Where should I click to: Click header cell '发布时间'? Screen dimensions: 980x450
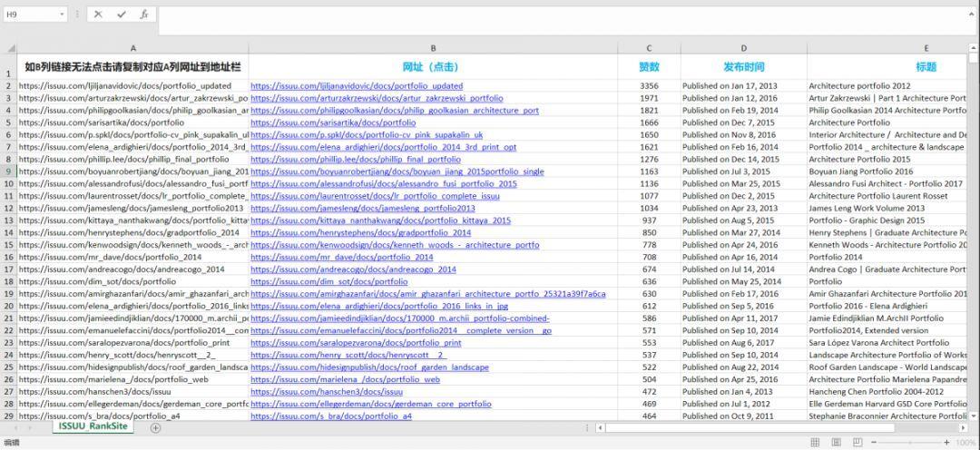coord(744,67)
